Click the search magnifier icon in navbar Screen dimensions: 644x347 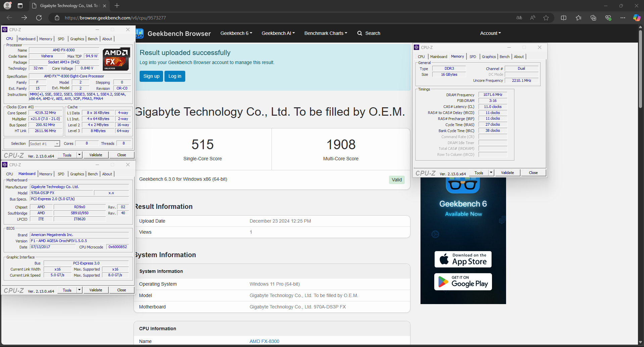pos(360,33)
